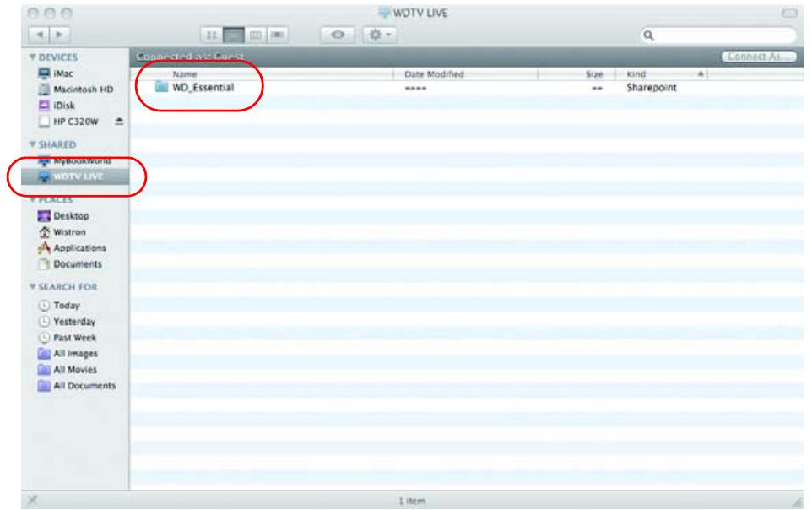812x510 pixels.
Task: Show All Movies smart folder
Action: click(68, 370)
